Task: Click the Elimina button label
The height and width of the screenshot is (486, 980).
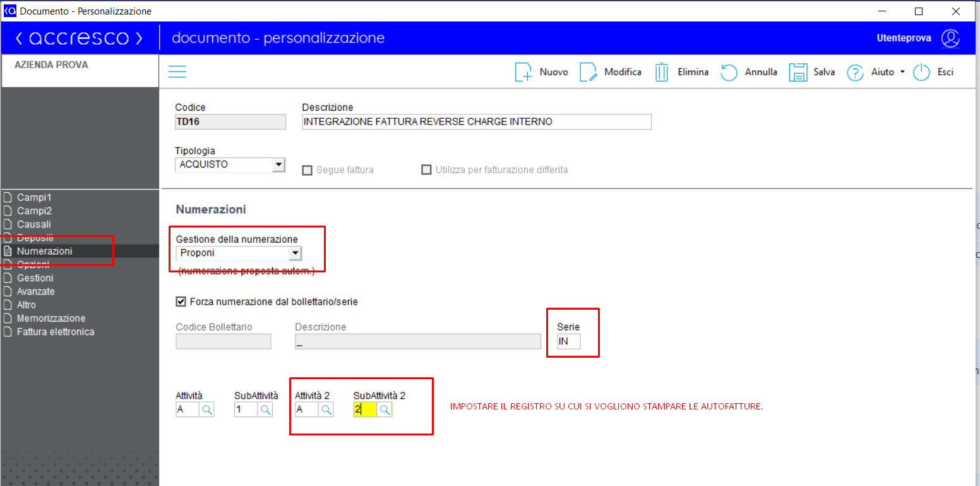Action: coord(693,72)
